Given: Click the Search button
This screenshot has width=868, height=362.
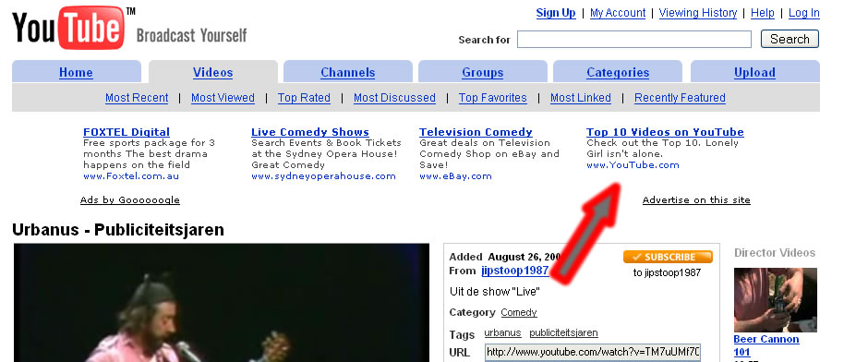Looking at the screenshot, I should pos(790,39).
